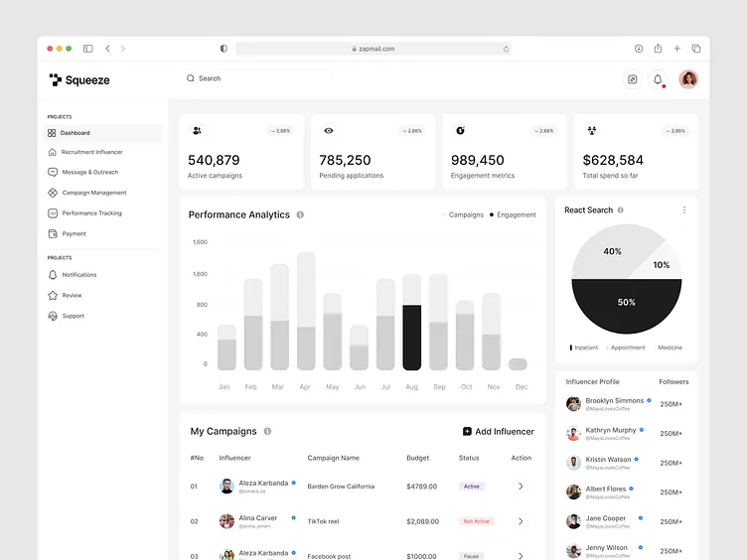Open the React Search three-dot menu
The height and width of the screenshot is (560, 747).
(x=683, y=210)
